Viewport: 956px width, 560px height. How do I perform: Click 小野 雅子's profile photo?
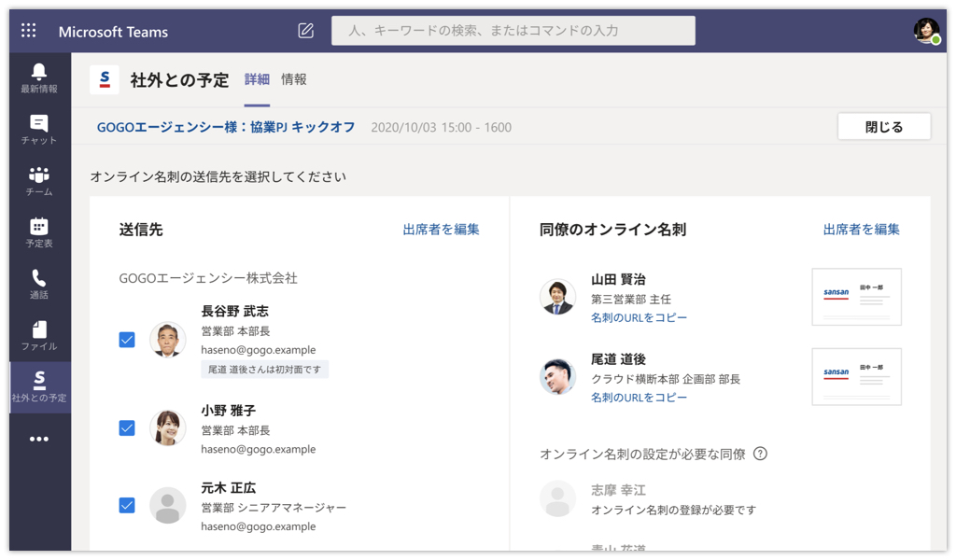[168, 427]
